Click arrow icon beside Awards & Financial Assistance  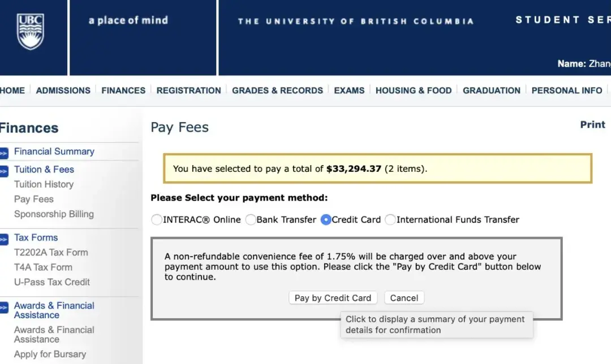tap(4, 307)
